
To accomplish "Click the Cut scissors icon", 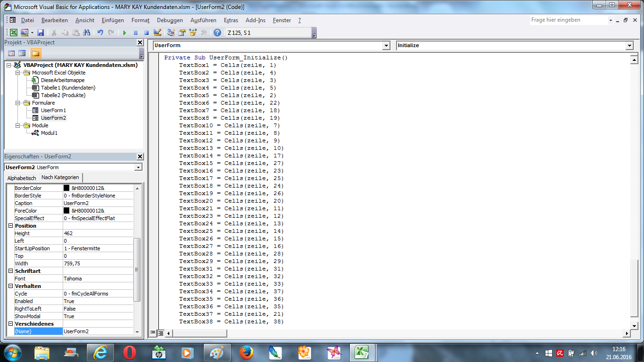I will (54, 33).
